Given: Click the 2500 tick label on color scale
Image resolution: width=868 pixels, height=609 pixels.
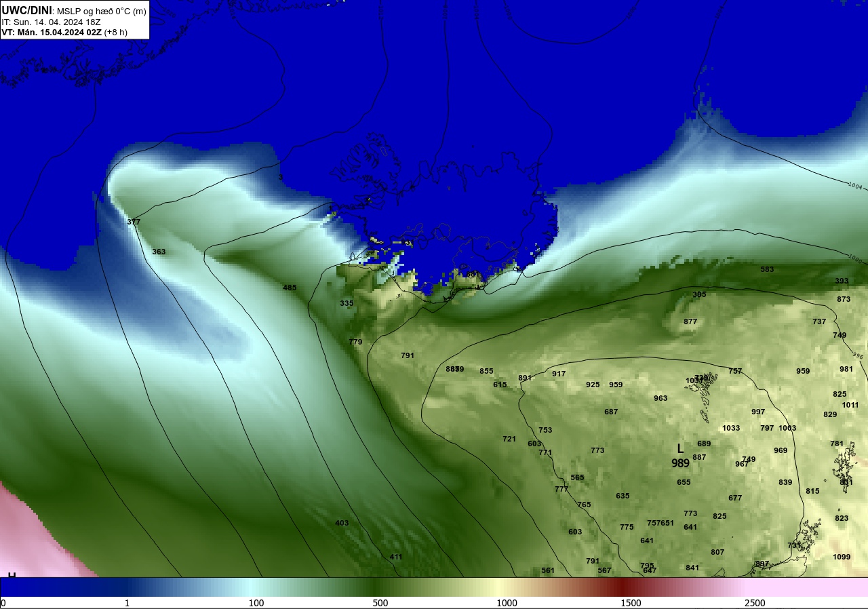Looking at the screenshot, I should coord(755,604).
